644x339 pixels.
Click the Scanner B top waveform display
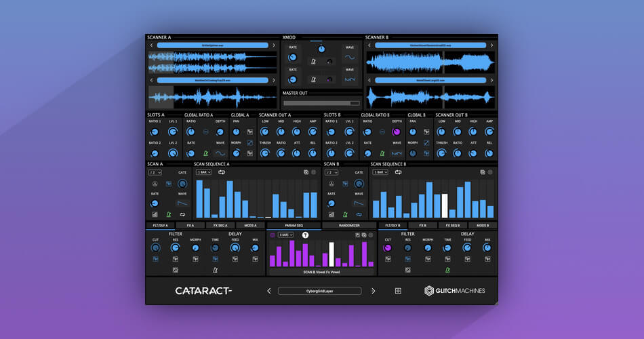[430, 62]
